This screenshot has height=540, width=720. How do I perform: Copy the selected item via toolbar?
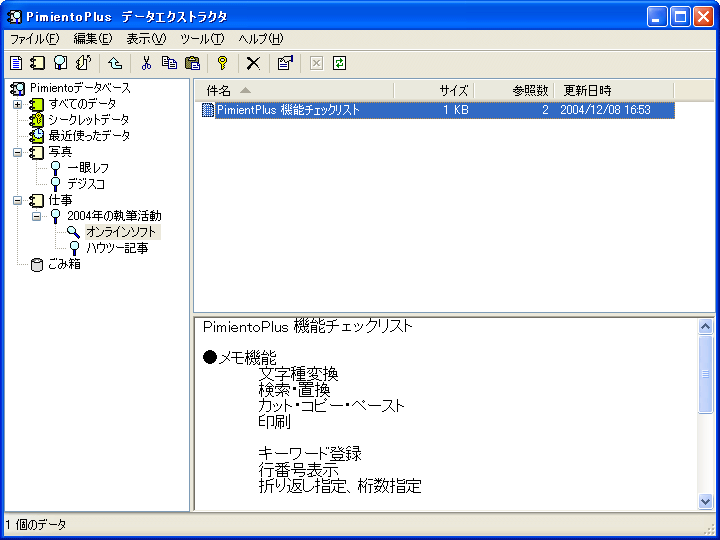click(169, 63)
